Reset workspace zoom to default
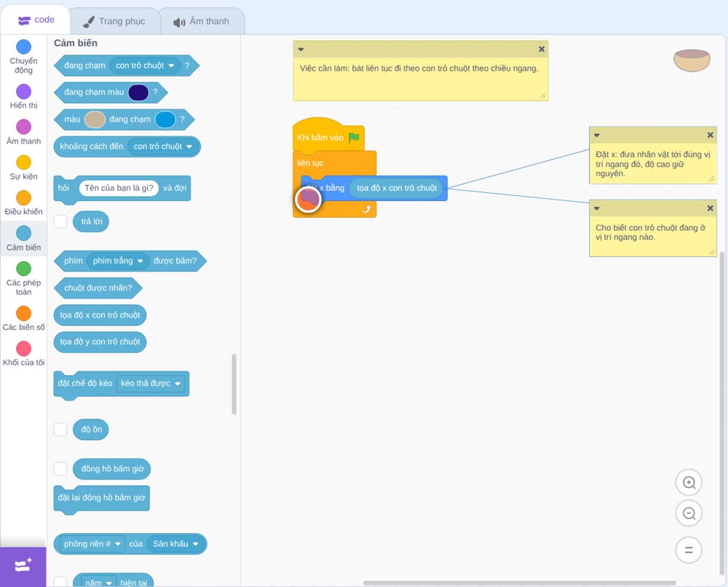The width and height of the screenshot is (728, 587). (689, 550)
